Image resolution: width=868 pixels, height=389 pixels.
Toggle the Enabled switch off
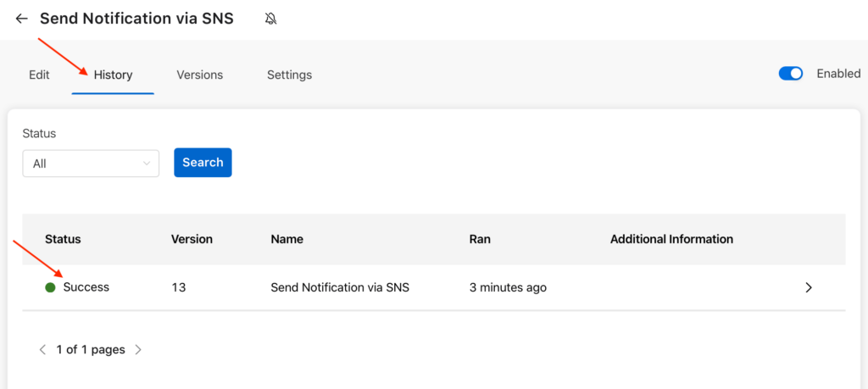(x=790, y=74)
